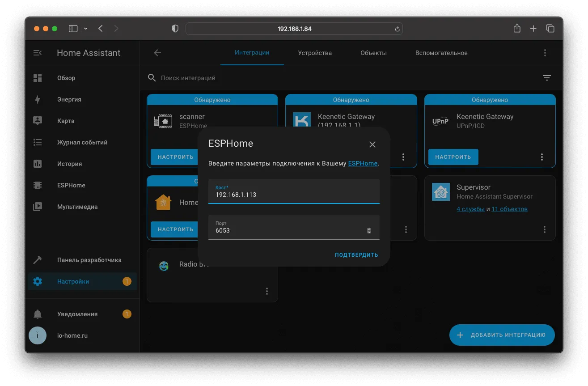Click the UPnP logo on the Keenetic card
The width and height of the screenshot is (588, 386).
click(440, 121)
